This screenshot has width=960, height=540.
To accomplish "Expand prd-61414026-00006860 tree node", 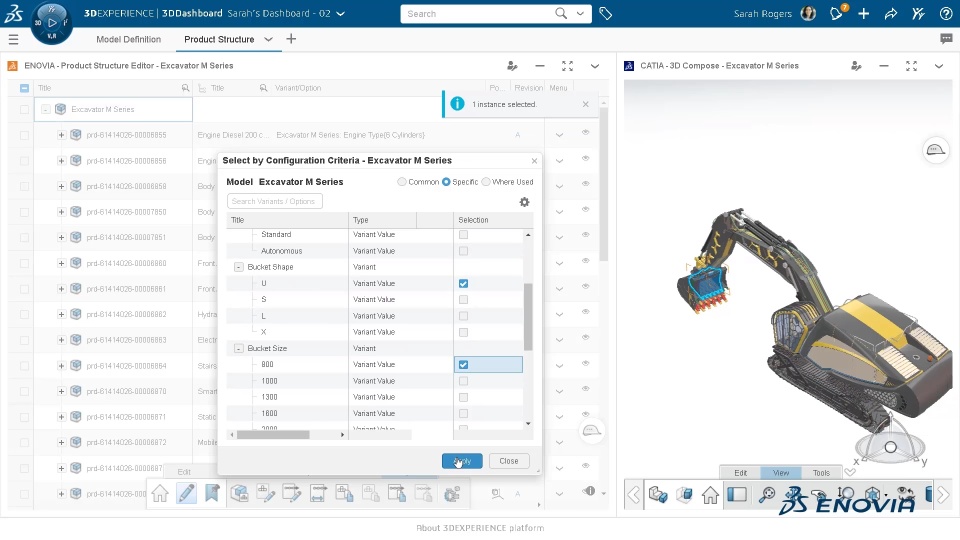I will [x=61, y=263].
